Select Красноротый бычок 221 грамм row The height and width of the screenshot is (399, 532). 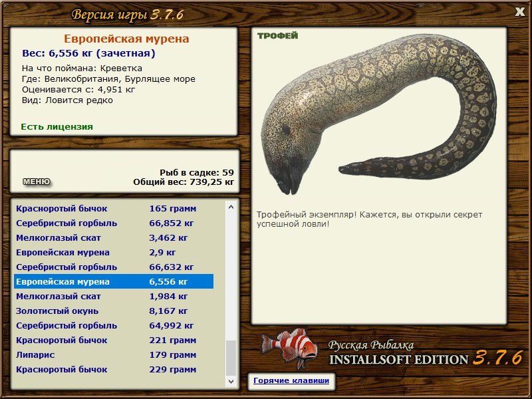click(x=114, y=340)
